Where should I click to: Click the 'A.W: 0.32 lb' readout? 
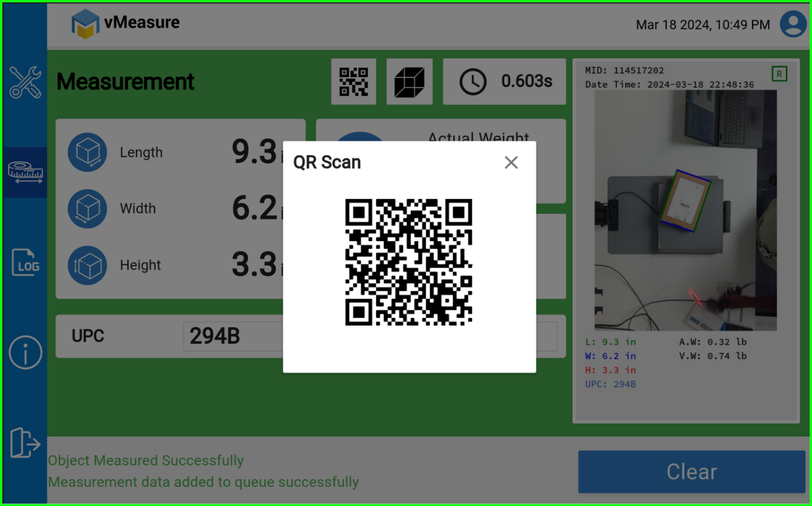[713, 342]
